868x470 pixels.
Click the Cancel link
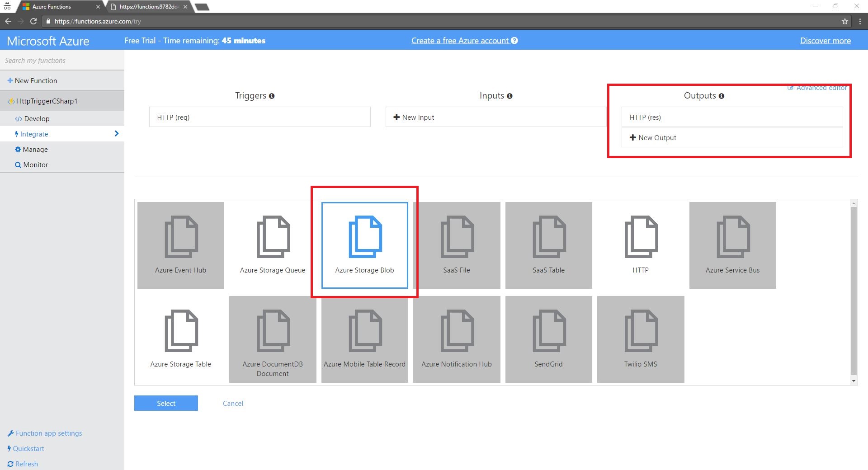(233, 404)
